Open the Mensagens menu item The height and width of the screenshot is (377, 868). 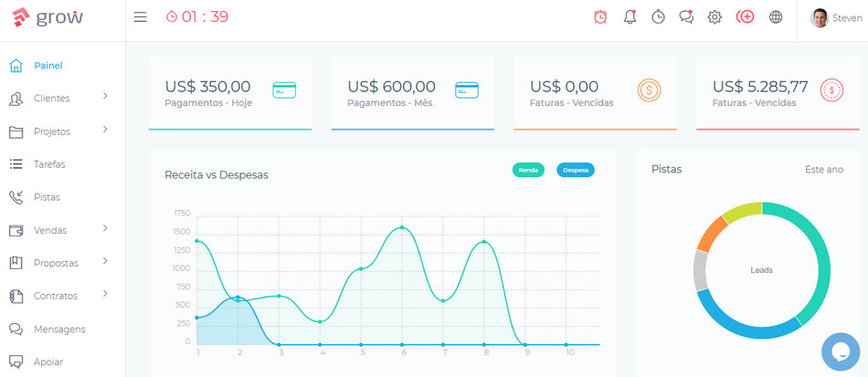click(59, 329)
